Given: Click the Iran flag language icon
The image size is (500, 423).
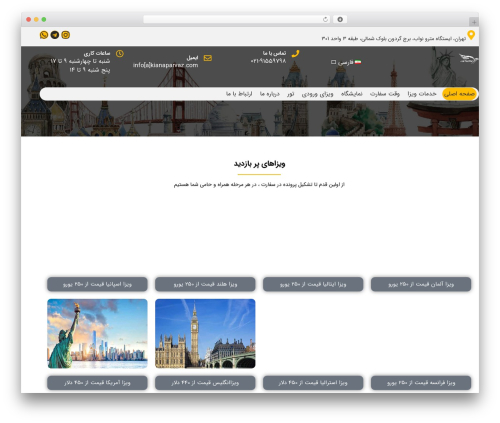Looking at the screenshot, I should point(358,62).
